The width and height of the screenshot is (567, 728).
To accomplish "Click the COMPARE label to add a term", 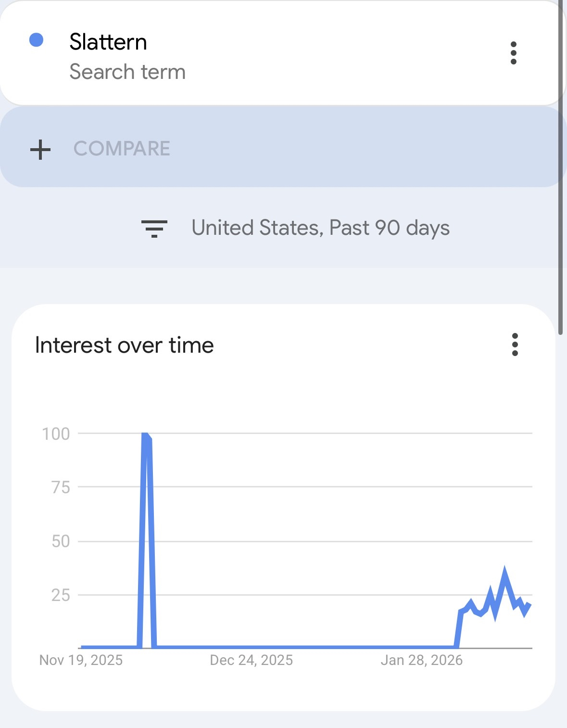I will click(x=122, y=149).
